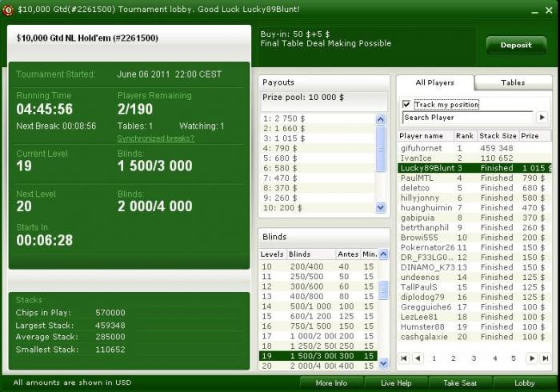Select player gifuhornet in the list

coord(474,148)
